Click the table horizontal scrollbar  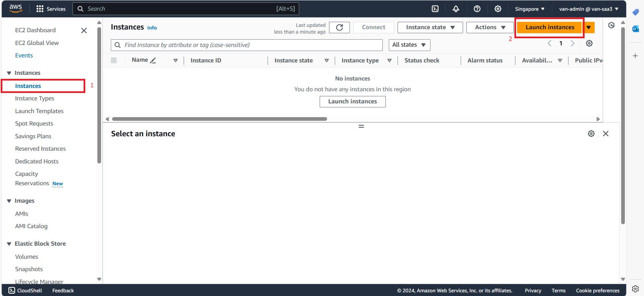click(220, 119)
